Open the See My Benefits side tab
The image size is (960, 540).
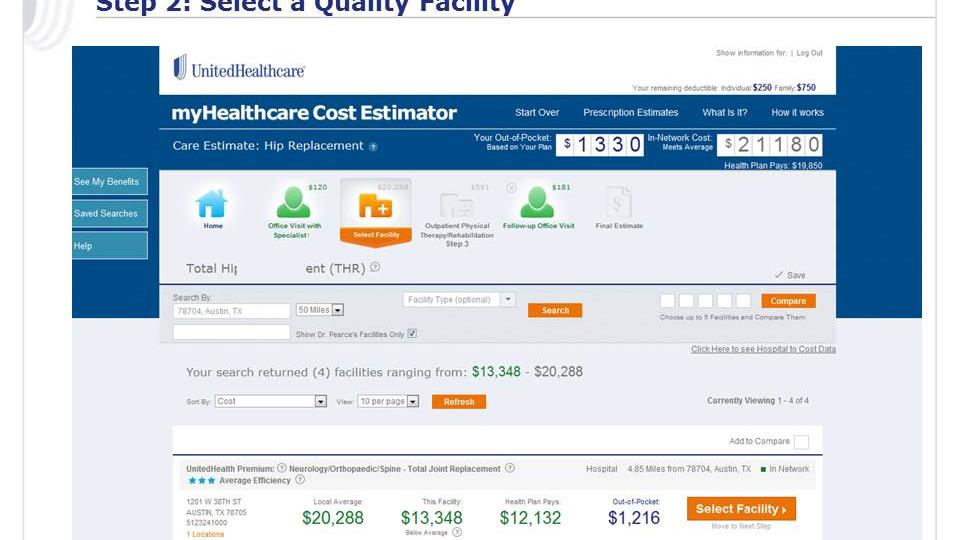(x=110, y=181)
